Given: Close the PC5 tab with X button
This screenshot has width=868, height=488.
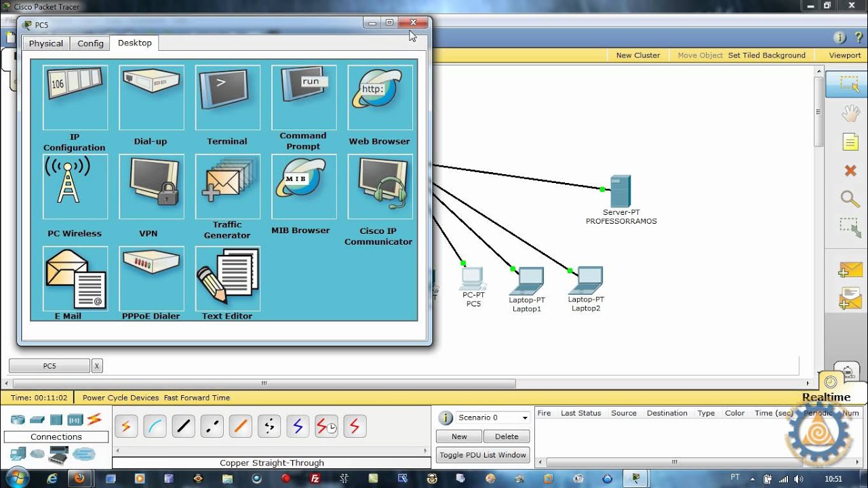Looking at the screenshot, I should 97,366.
